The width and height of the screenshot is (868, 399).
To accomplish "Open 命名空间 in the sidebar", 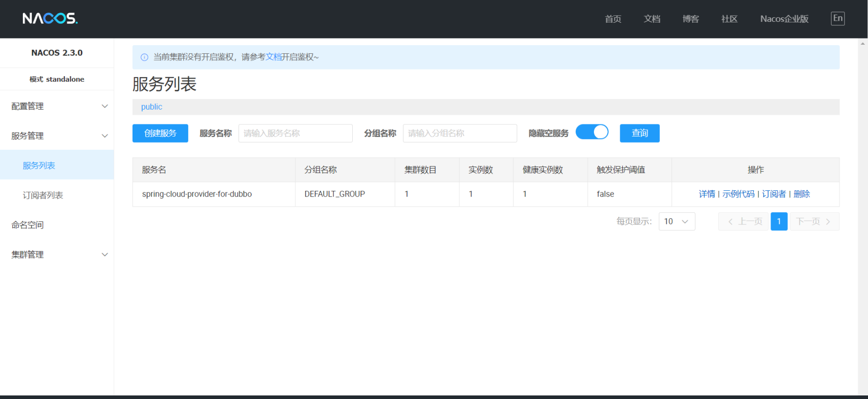I will click(28, 225).
